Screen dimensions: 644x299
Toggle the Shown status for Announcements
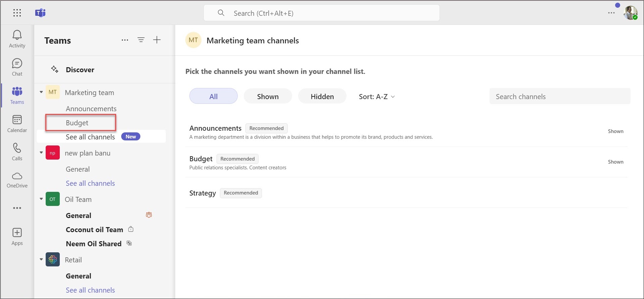(615, 131)
